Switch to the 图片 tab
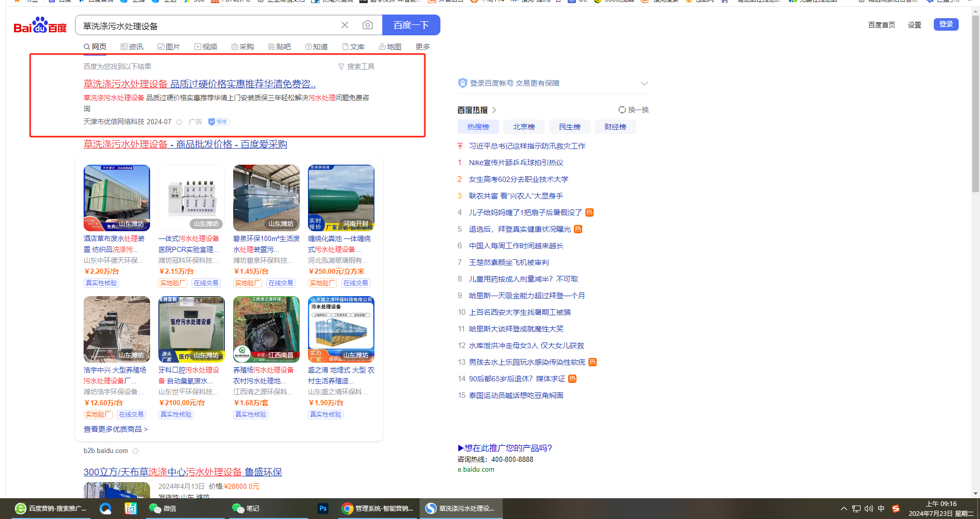 click(169, 47)
